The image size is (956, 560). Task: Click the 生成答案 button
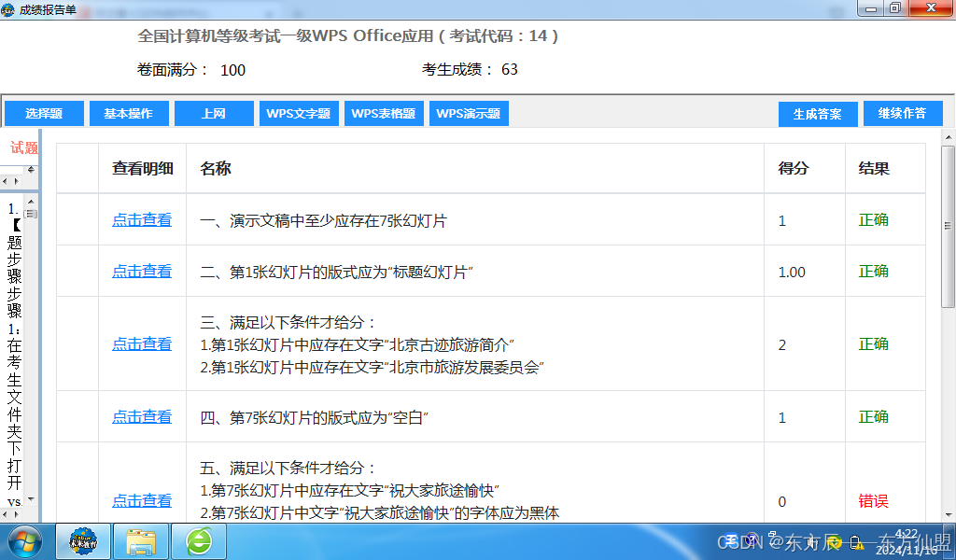pyautogui.click(x=818, y=114)
